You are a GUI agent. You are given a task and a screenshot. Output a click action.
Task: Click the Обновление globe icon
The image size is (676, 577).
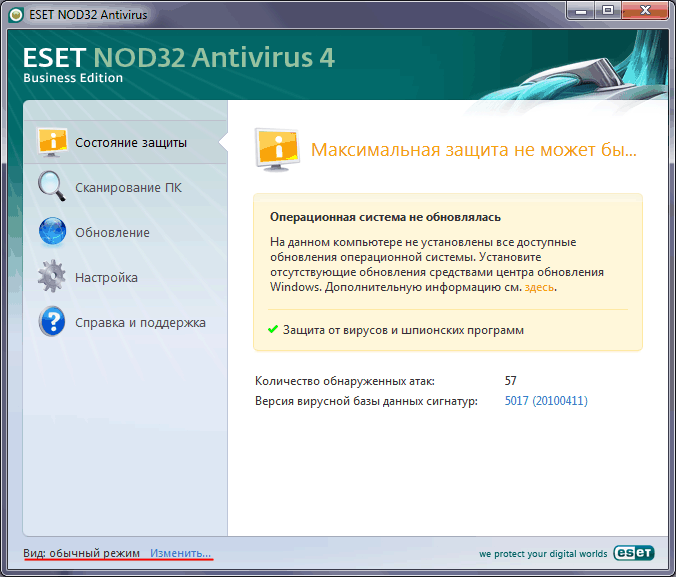tap(52, 232)
